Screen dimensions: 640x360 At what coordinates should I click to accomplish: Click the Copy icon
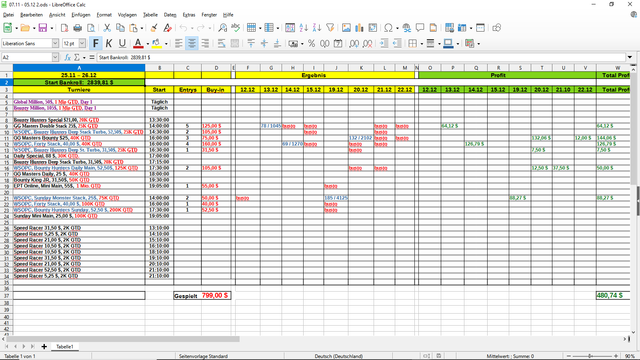click(120, 28)
